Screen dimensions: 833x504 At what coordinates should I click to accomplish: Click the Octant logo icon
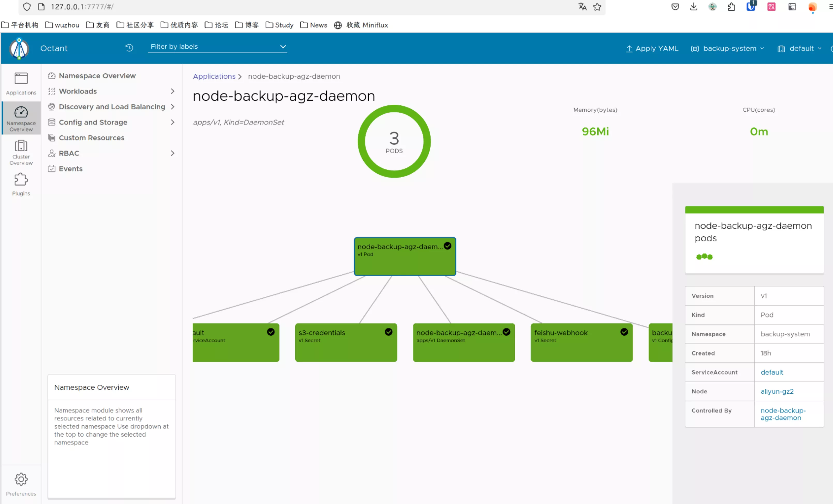[x=19, y=48]
